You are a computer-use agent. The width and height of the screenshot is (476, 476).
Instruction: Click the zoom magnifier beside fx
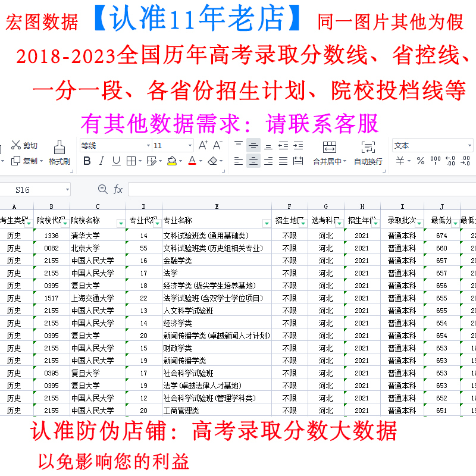pyautogui.click(x=102, y=189)
